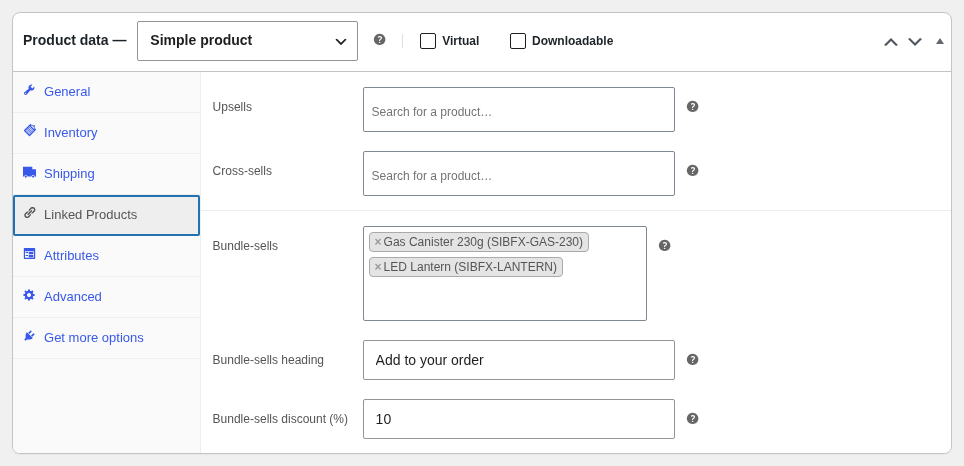Click the Product data heading
The image size is (964, 466).
point(74,41)
